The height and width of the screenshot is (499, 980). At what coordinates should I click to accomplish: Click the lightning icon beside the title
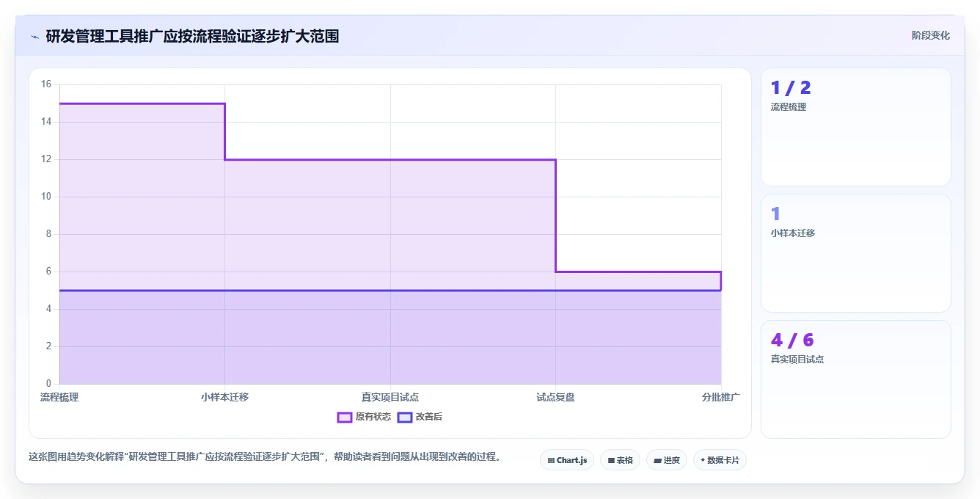pyautogui.click(x=34, y=36)
